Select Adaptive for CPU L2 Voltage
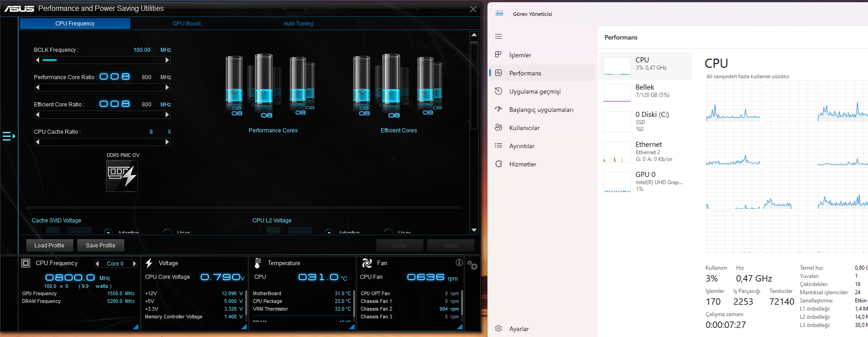This screenshot has width=868, height=337. pyautogui.click(x=329, y=232)
